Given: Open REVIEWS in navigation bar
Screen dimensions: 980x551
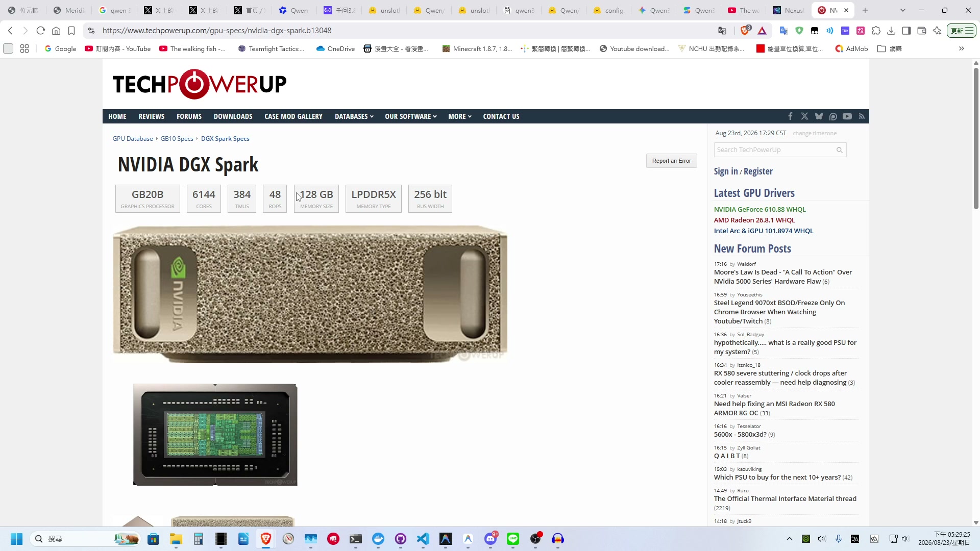Looking at the screenshot, I should pos(152,116).
